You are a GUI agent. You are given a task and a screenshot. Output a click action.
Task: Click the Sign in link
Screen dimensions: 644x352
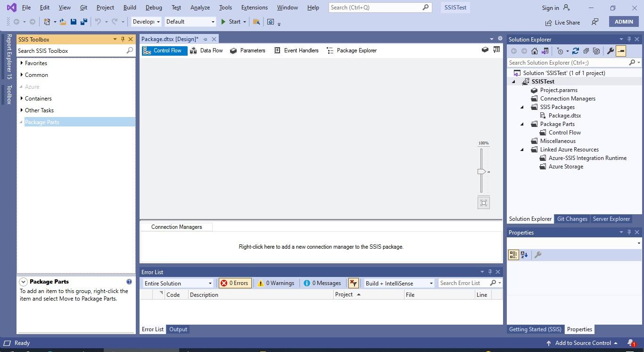point(550,8)
